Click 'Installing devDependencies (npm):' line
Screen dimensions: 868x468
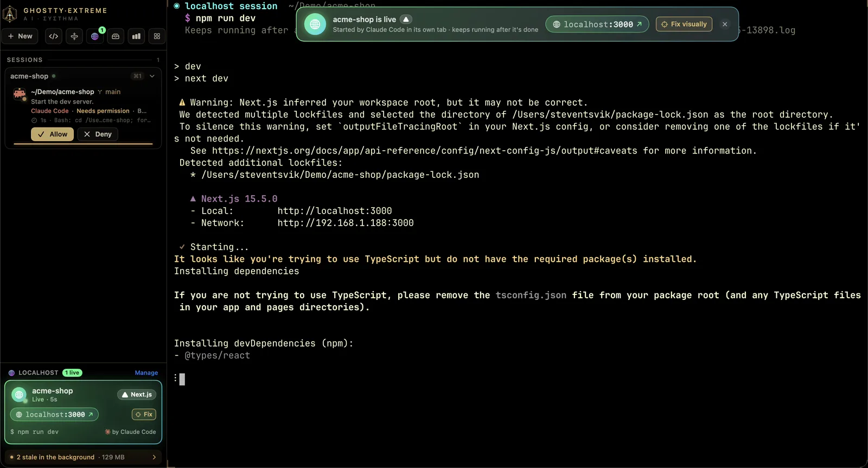pyautogui.click(x=264, y=344)
